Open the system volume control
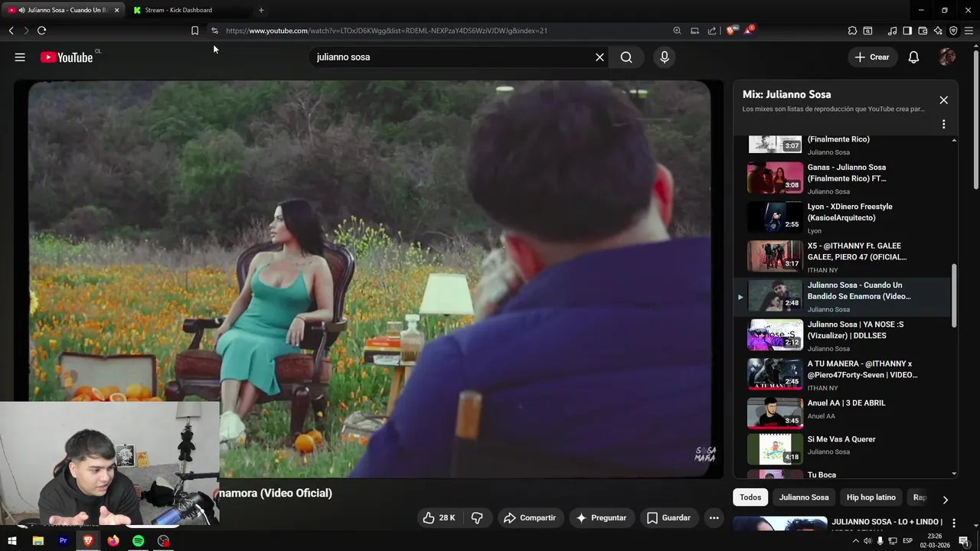 point(867,541)
